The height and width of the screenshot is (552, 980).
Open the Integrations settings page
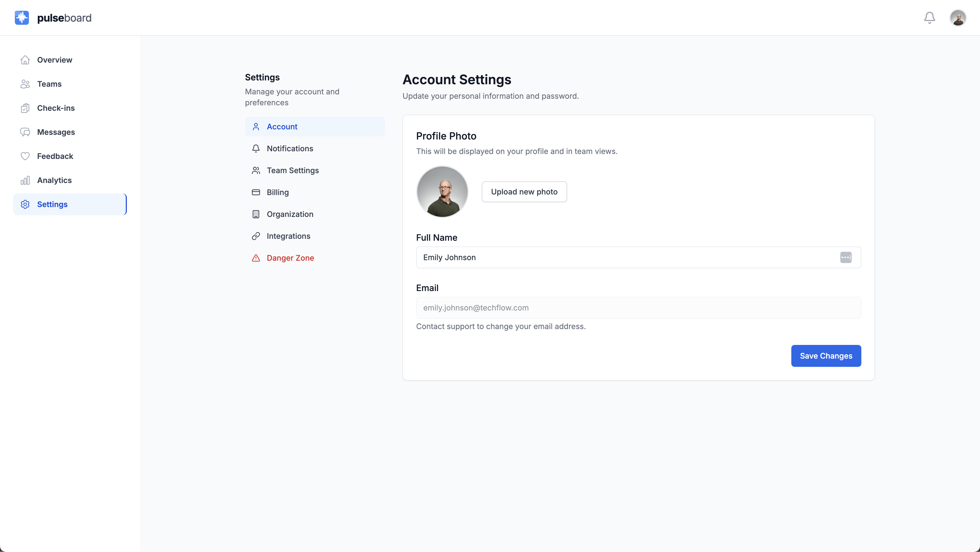click(288, 236)
